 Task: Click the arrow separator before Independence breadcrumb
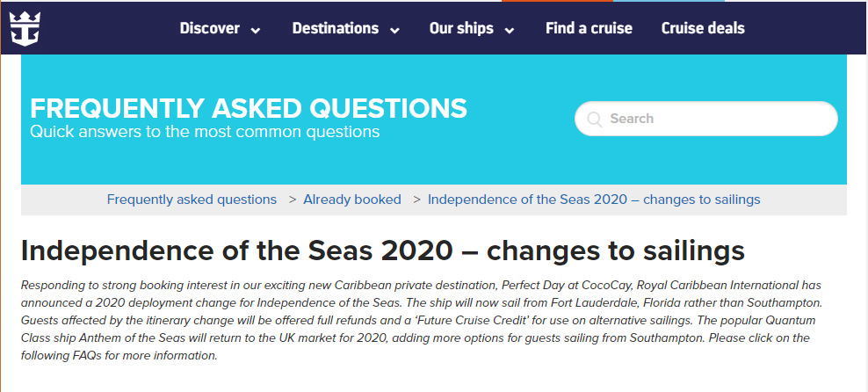coord(416,200)
